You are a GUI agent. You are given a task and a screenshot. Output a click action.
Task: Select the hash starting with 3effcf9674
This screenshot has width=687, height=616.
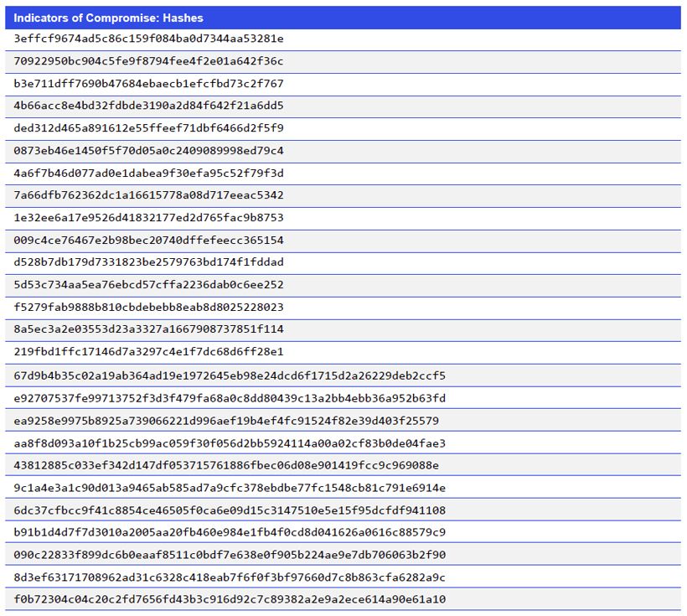tap(148, 39)
